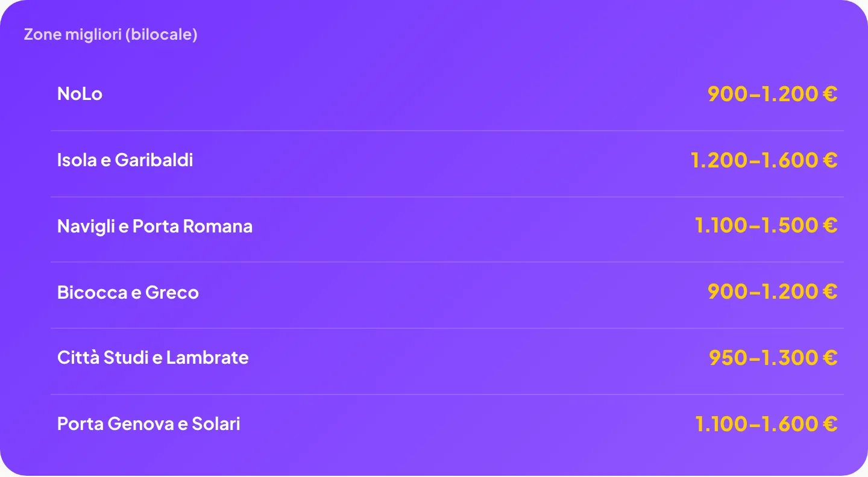This screenshot has width=868, height=477.
Task: Click the divider below Navigli e Porta Romana
Action: 447,262
